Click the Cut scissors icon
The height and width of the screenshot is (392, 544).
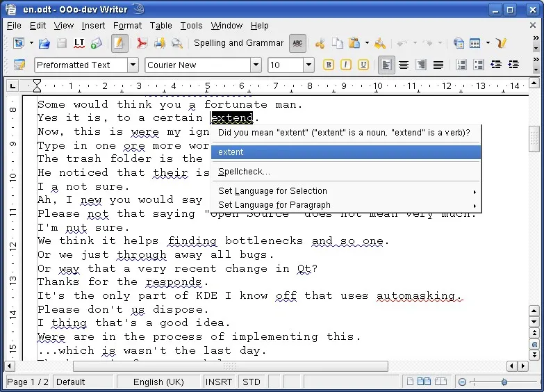click(x=320, y=43)
